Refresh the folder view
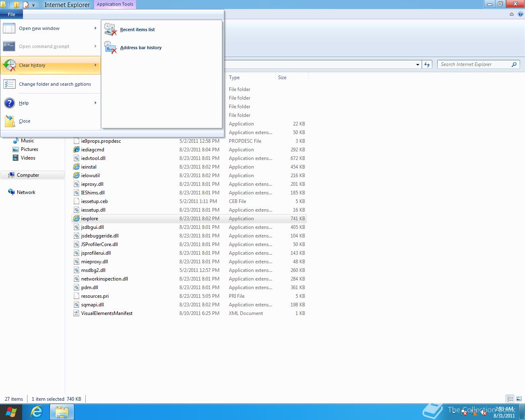The width and height of the screenshot is (525, 420). point(427,64)
